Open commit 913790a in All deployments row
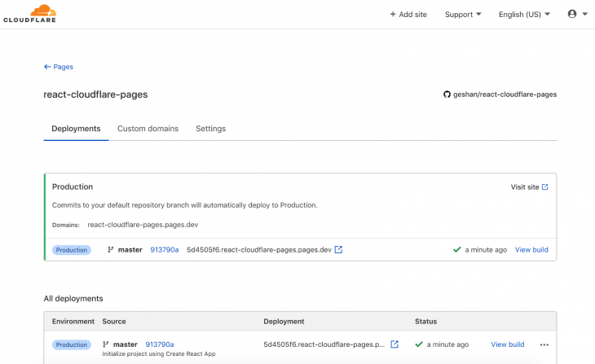The width and height of the screenshot is (595, 364). pyautogui.click(x=160, y=344)
